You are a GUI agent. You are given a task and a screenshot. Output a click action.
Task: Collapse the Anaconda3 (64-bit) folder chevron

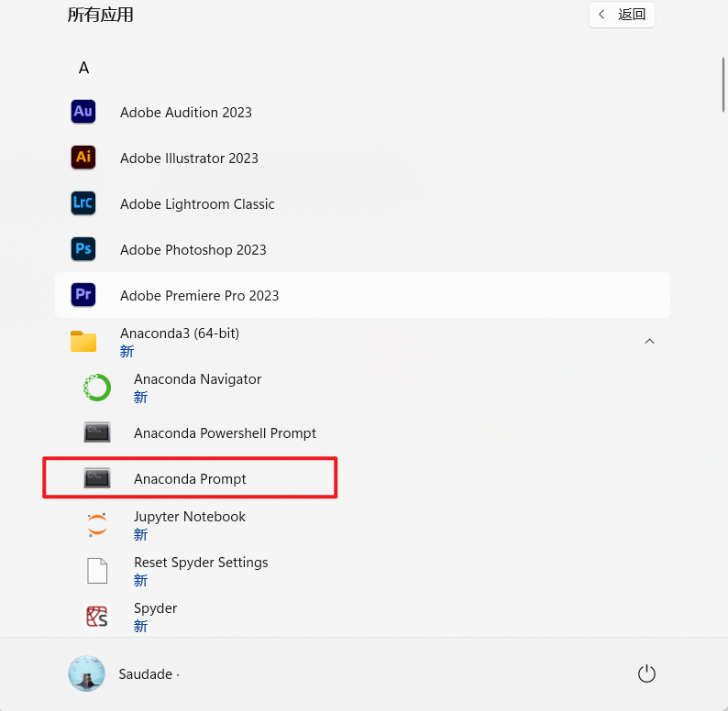click(x=649, y=342)
